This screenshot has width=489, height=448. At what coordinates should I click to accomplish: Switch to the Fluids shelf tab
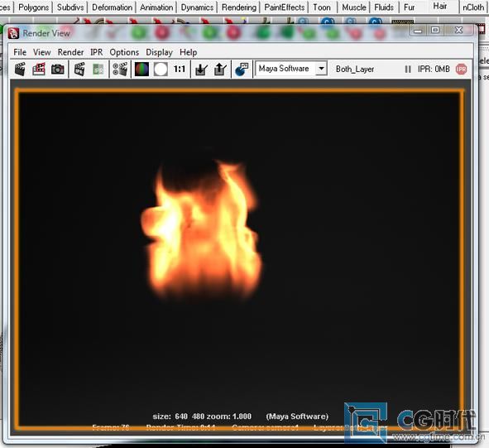point(384,7)
